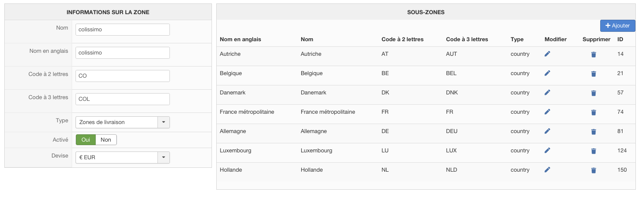Image resolution: width=644 pixels, height=197 pixels.
Task: Click the trash icon for Autriche
Action: tap(593, 55)
